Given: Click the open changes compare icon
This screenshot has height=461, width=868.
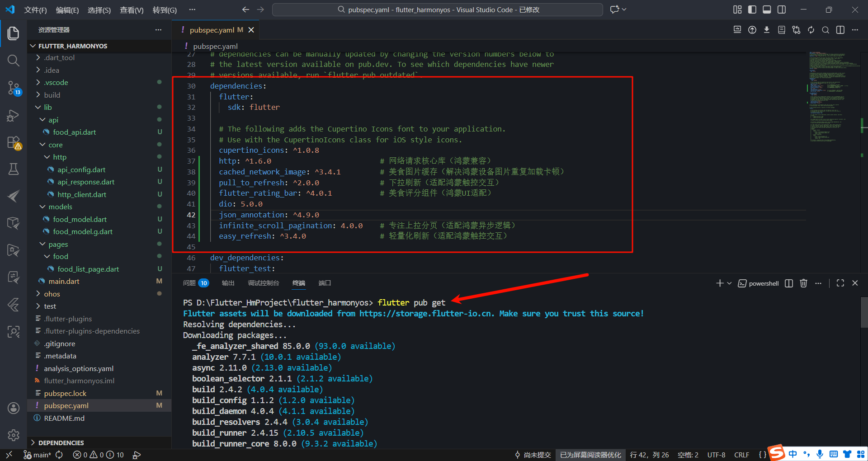Looking at the screenshot, I should coord(796,30).
